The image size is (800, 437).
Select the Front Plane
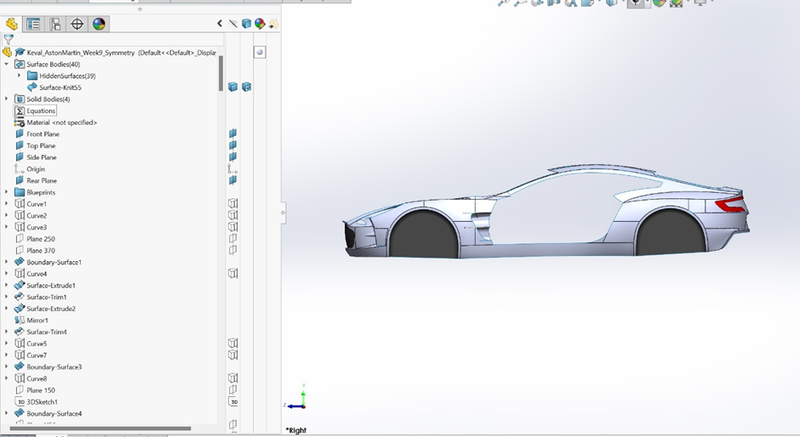pyautogui.click(x=43, y=134)
